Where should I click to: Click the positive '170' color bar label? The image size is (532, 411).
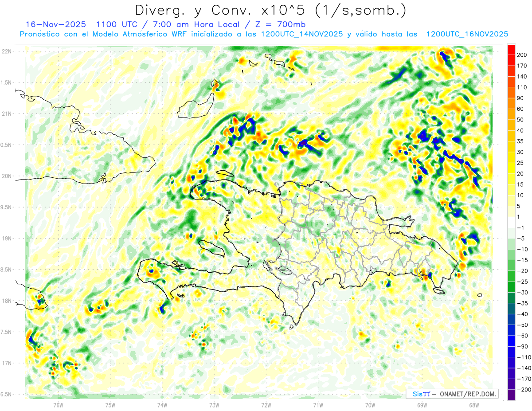(522, 66)
